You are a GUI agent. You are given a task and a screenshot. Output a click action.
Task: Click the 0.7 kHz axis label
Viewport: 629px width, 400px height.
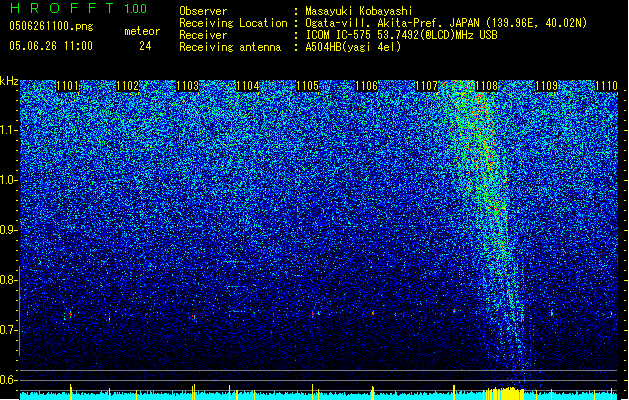pos(8,330)
